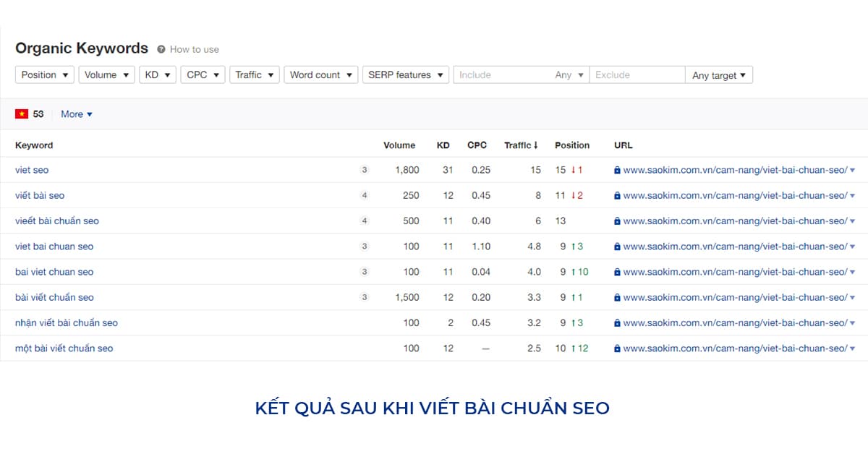Click the lock icon on the viết bài seo row
The image size is (868, 454).
pos(616,195)
